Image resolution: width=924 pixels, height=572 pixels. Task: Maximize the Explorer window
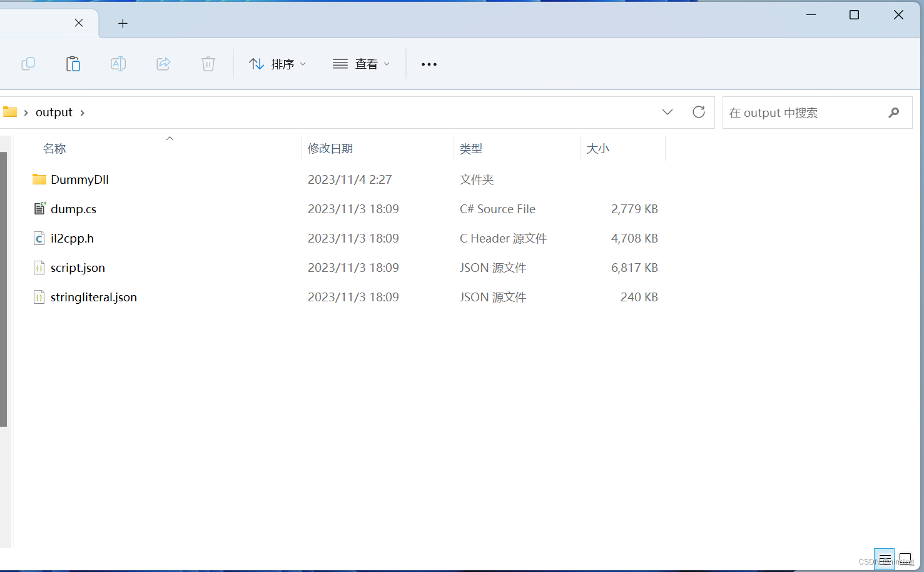click(854, 14)
